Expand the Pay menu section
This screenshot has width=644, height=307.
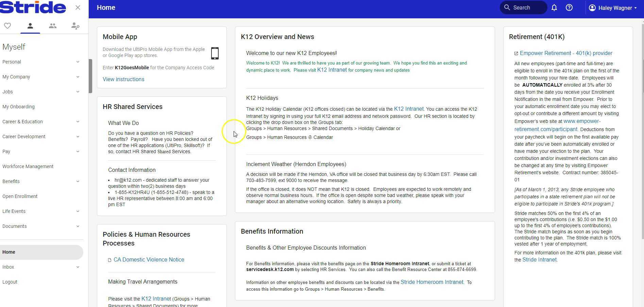[41, 151]
